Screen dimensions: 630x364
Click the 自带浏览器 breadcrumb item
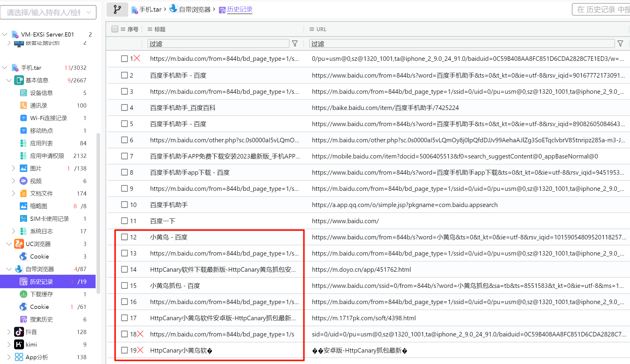(195, 10)
